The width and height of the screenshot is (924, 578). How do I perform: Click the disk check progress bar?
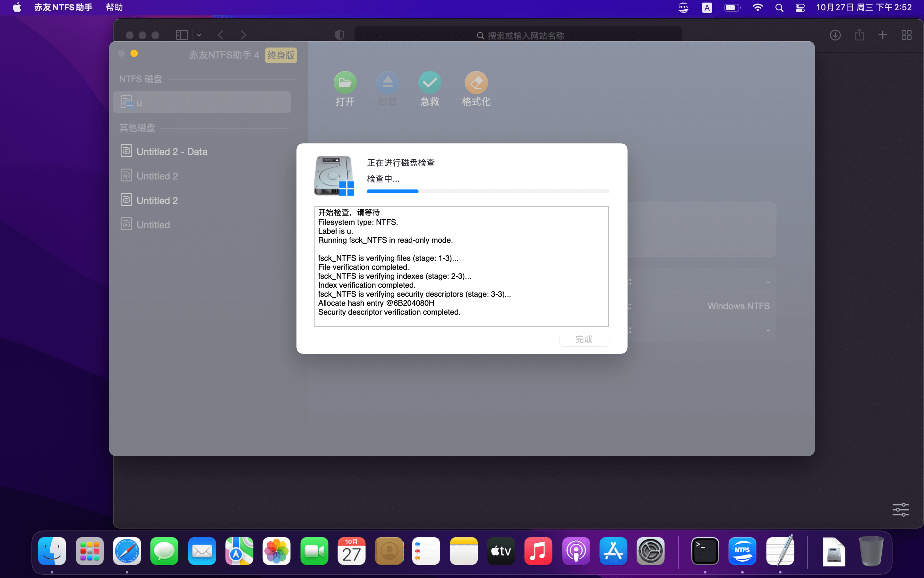(x=488, y=191)
